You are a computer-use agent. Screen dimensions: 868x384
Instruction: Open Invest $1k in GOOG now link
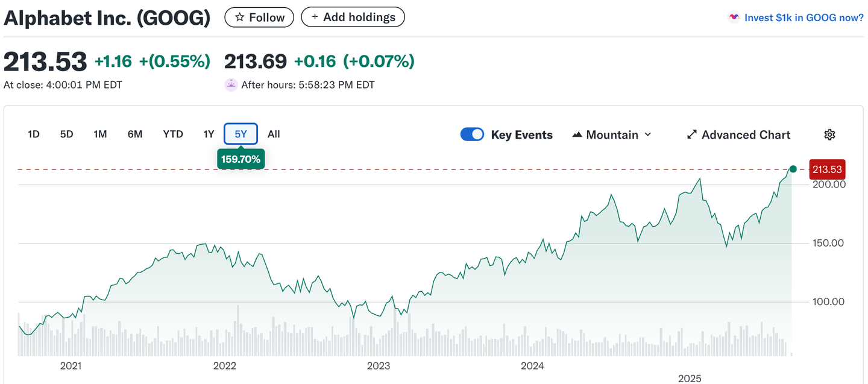804,17
